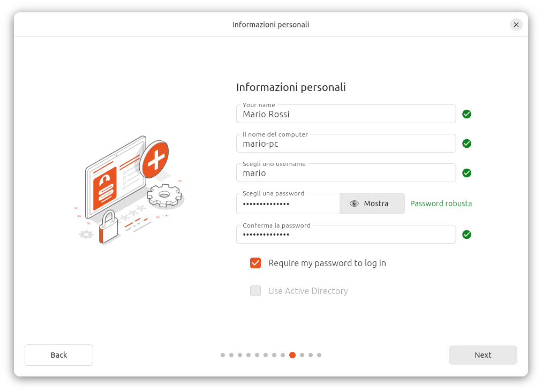Toggle Require my password to log in

[x=255, y=263]
